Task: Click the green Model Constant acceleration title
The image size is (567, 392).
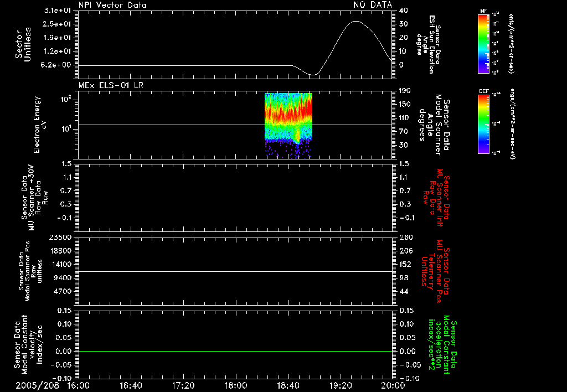Action: pos(442,344)
